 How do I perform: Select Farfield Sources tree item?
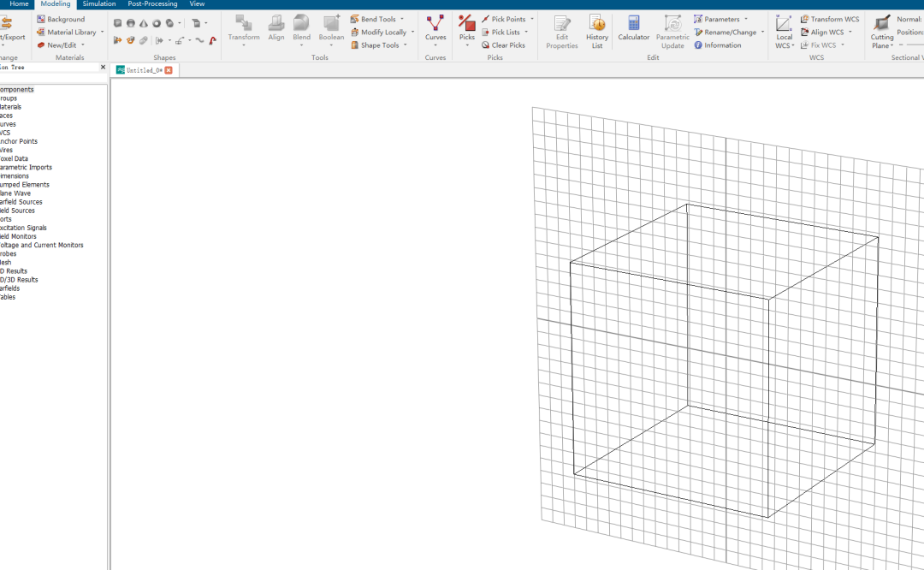tap(21, 202)
